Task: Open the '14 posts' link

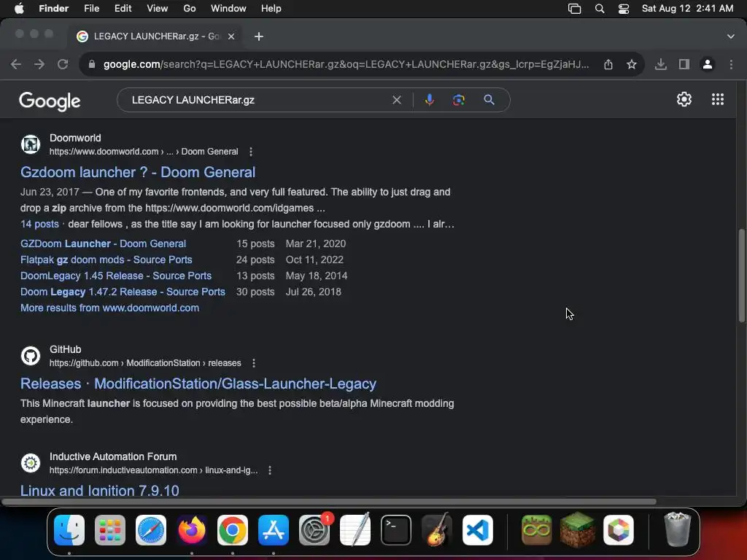Action: [39, 225]
